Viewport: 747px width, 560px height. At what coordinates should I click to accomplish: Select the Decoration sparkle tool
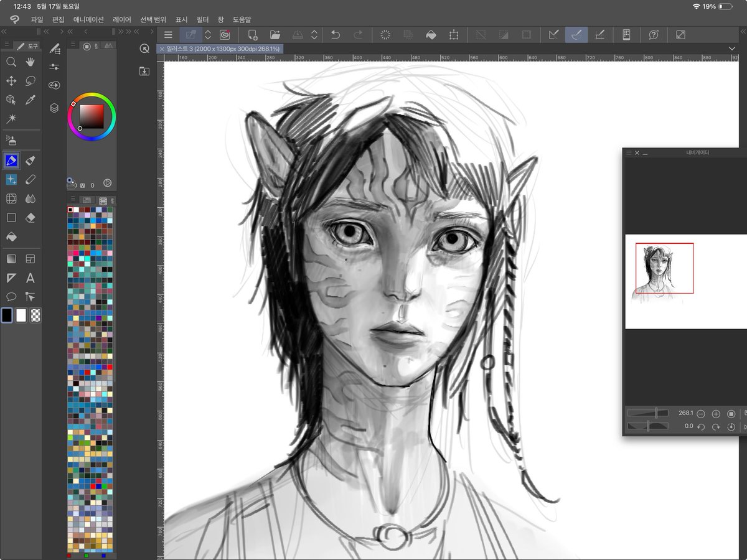11,180
